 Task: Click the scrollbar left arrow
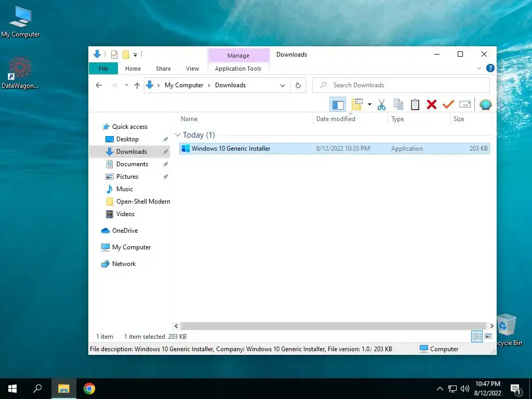[176, 326]
